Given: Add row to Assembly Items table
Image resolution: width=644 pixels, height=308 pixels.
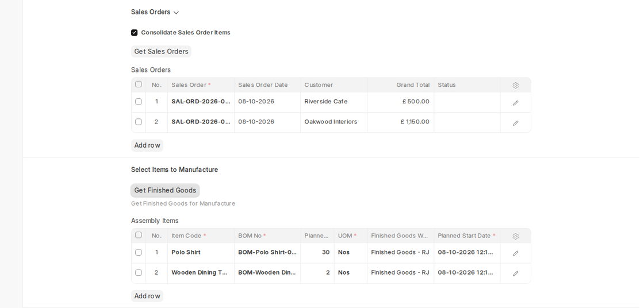Looking at the screenshot, I should tap(147, 296).
